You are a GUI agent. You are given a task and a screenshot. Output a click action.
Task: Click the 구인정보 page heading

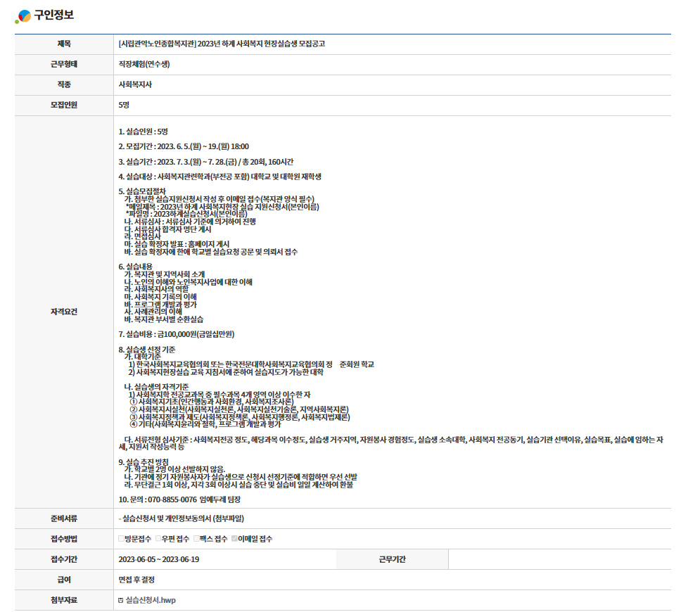tap(53, 15)
